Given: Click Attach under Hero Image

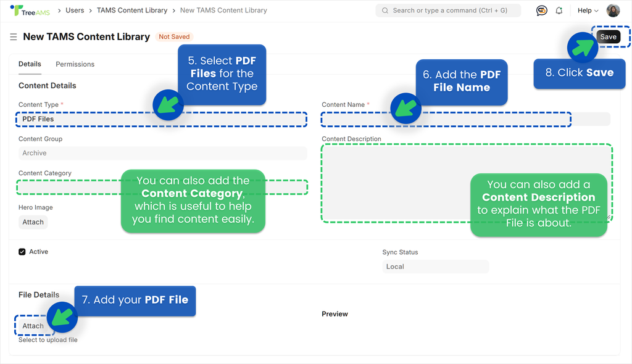Looking at the screenshot, I should pos(33,222).
